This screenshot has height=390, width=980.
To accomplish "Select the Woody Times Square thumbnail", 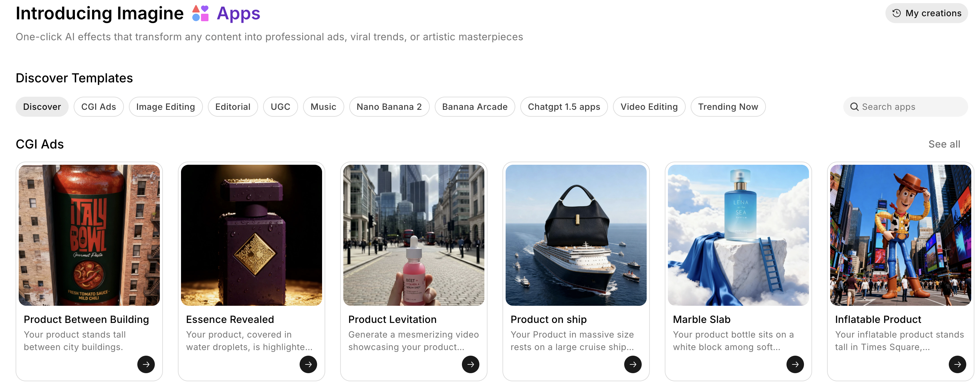I will pyautogui.click(x=900, y=235).
